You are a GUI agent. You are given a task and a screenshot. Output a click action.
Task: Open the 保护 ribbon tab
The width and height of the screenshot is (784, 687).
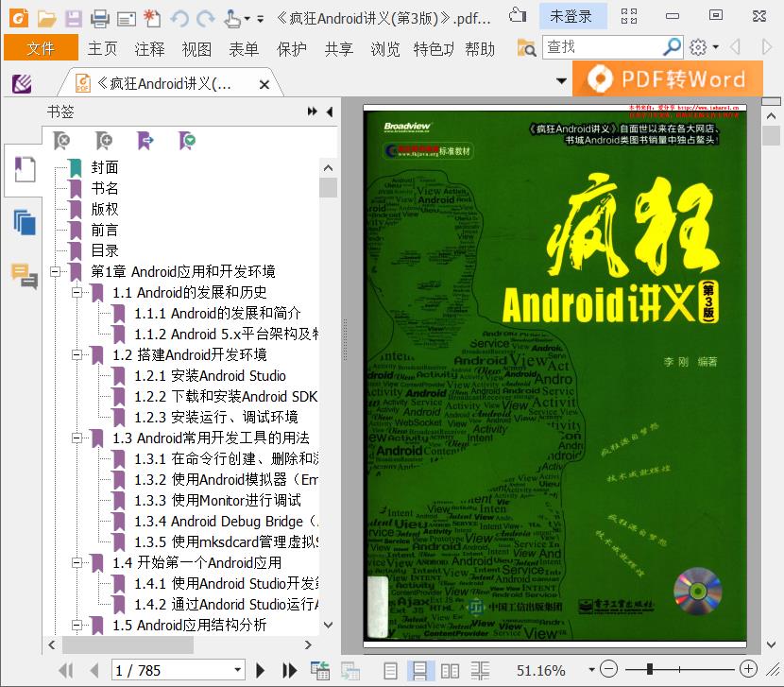tap(292, 49)
